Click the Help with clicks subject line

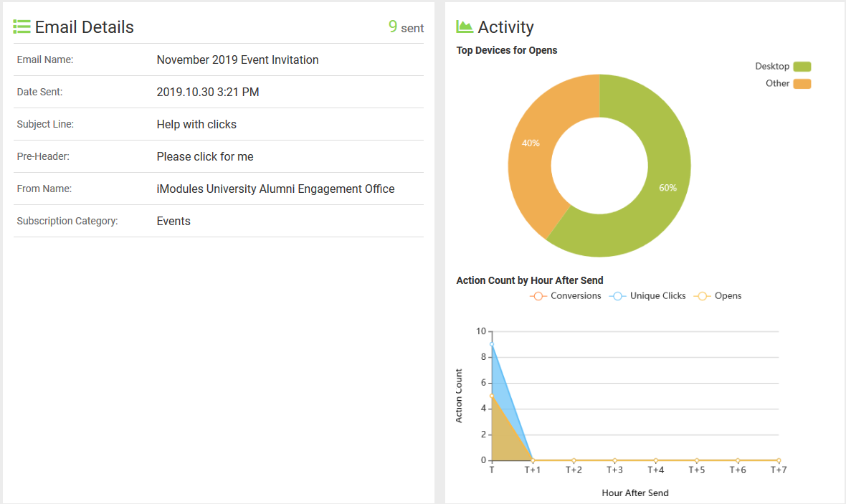(x=196, y=125)
